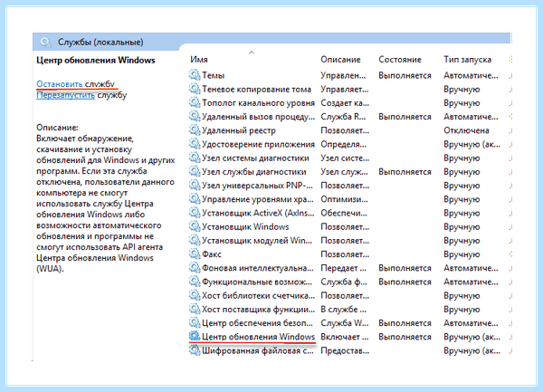Image resolution: width=543 pixels, height=392 pixels.
Task: Select Хост библиотеки счетчика service
Action: (258, 295)
